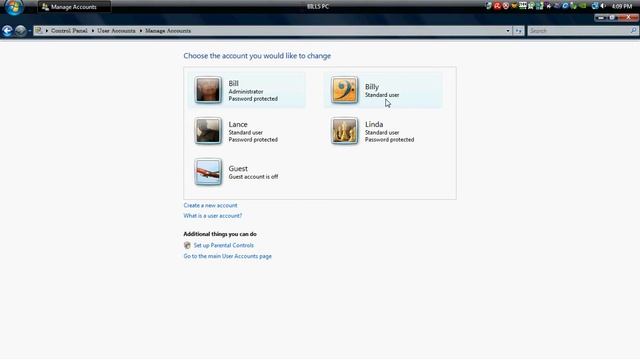Click the account name Billy
This screenshot has width=640, height=360.
pyautogui.click(x=372, y=87)
